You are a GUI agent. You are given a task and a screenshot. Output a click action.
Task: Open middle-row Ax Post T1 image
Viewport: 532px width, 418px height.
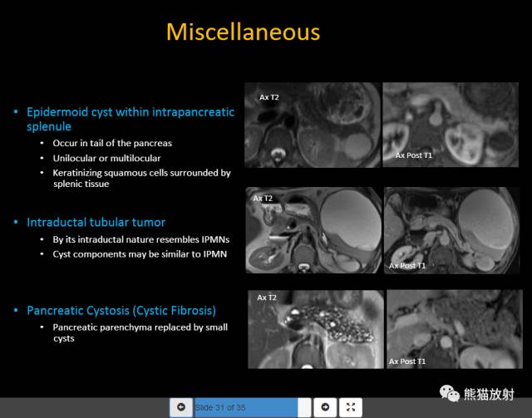click(x=451, y=230)
